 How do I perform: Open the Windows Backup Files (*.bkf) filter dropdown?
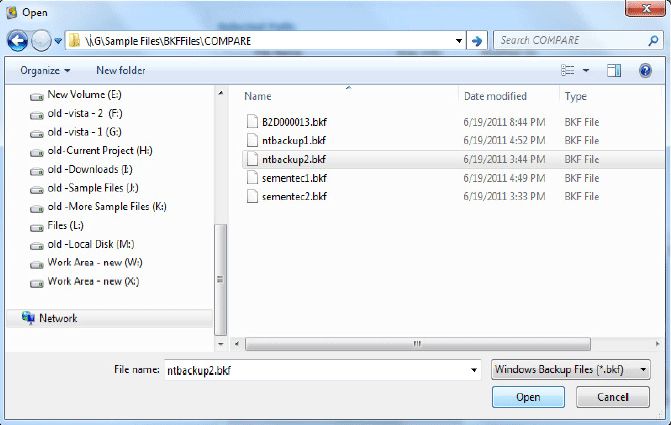pyautogui.click(x=571, y=369)
